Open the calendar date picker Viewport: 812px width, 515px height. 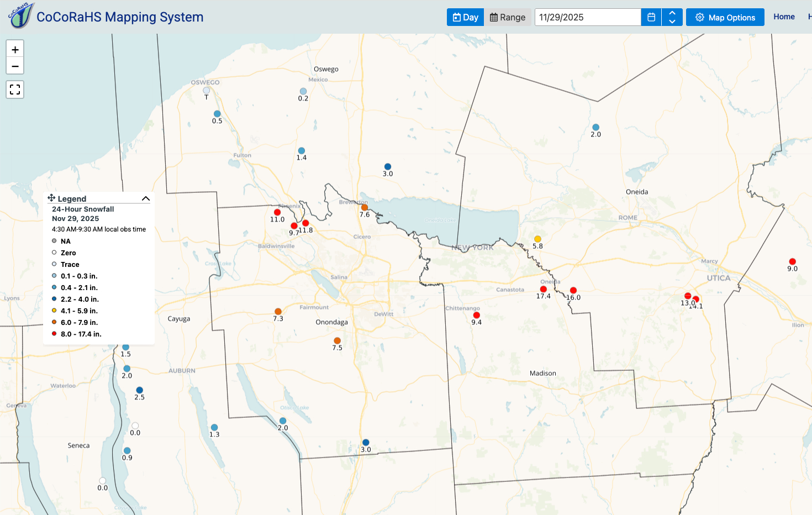click(651, 17)
